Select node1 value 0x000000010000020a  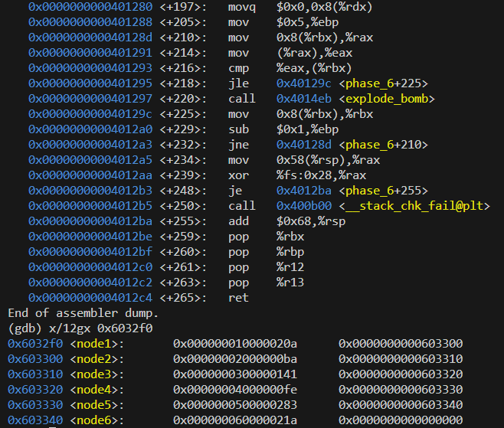(235, 344)
